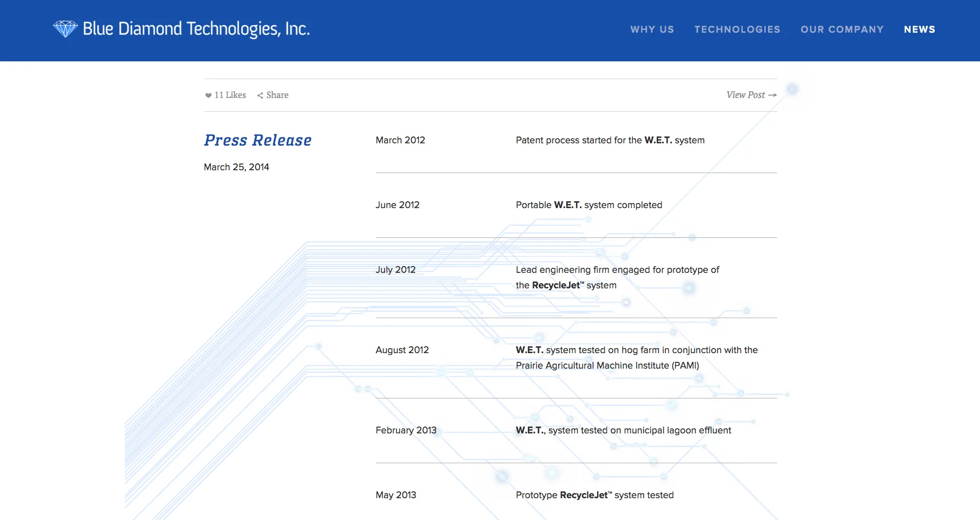The image size is (980, 520).
Task: Click 'W.E.T. system tested on hog farm' text
Action: [637, 357]
